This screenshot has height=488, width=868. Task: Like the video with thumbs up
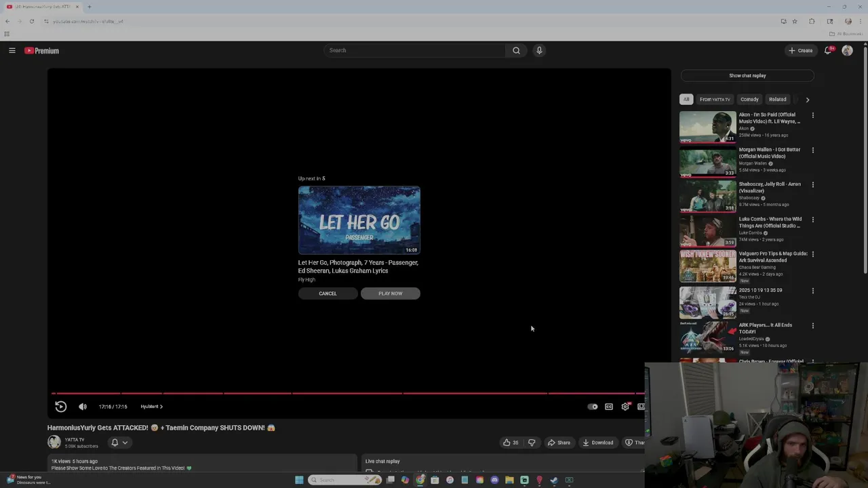(511, 443)
